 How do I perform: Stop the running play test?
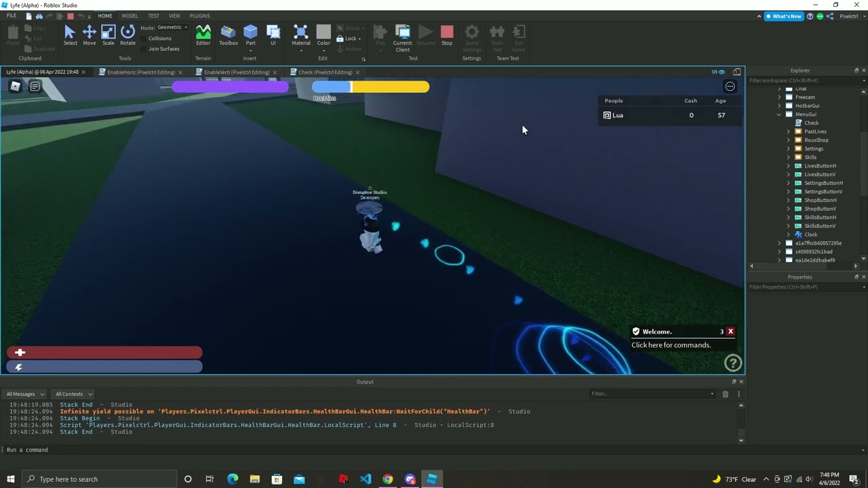point(447,35)
